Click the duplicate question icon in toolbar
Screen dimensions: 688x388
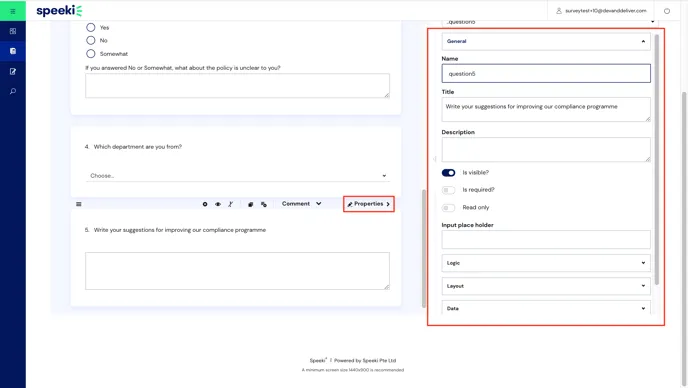click(x=250, y=204)
